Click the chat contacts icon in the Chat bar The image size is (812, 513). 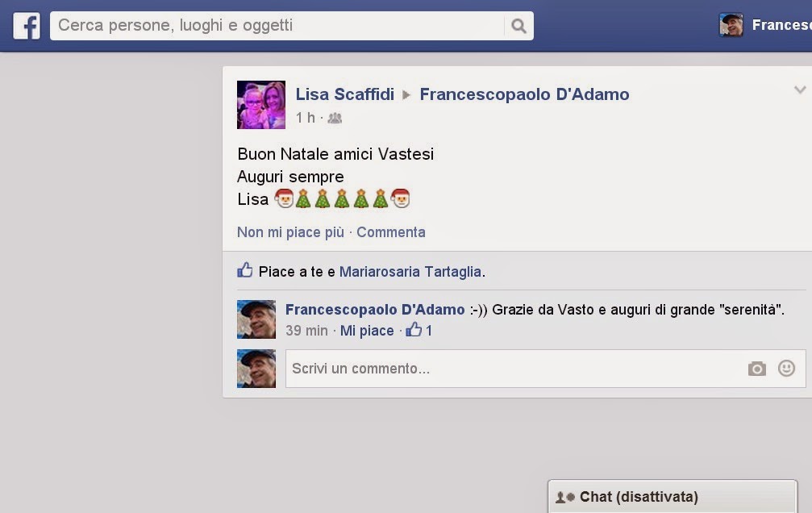564,497
